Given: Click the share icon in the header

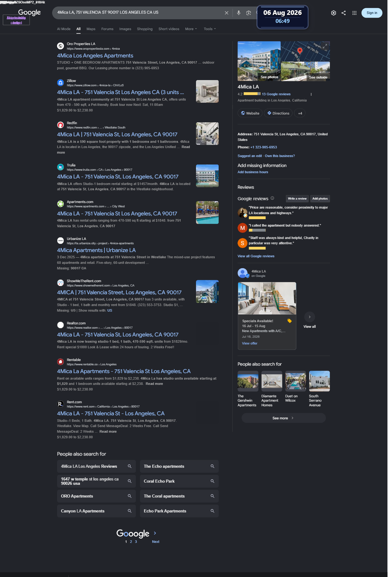Looking at the screenshot, I should click(344, 13).
